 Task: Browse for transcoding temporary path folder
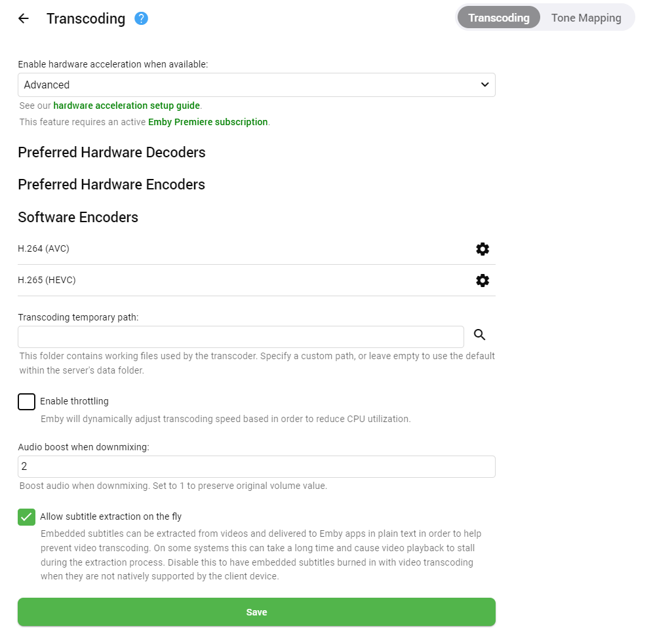coord(480,335)
